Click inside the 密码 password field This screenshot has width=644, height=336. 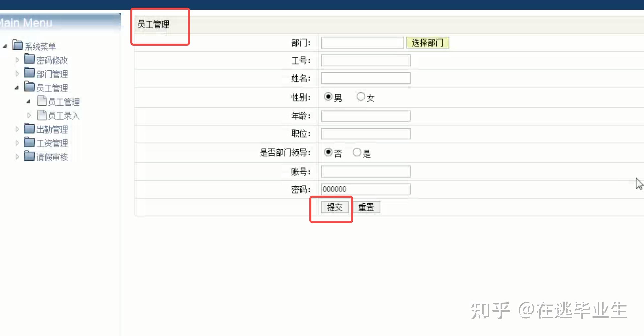point(365,189)
